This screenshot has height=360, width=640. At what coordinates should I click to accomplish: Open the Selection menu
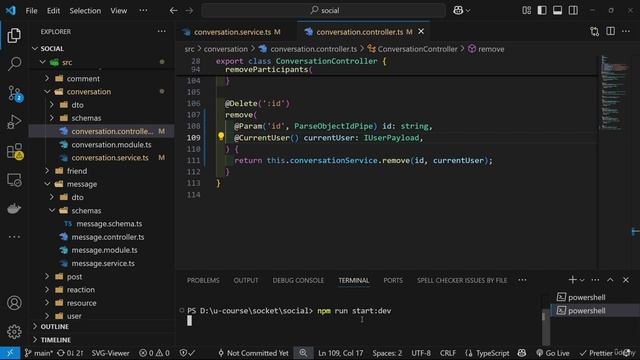pos(85,11)
